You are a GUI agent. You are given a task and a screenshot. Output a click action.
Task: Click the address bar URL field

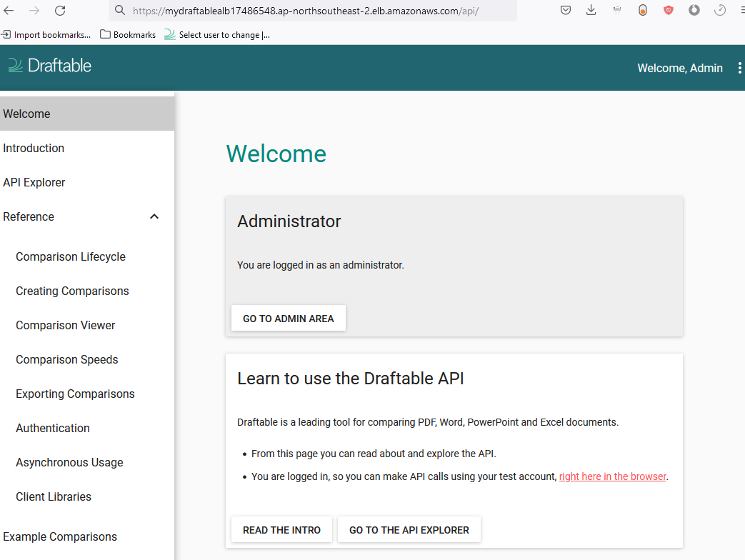[313, 11]
